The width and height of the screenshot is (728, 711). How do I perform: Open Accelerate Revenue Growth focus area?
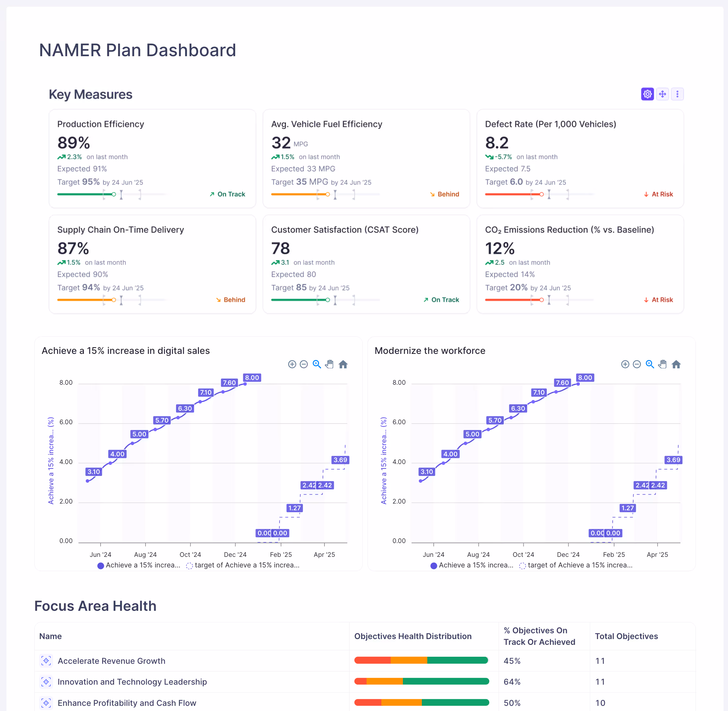click(x=111, y=661)
